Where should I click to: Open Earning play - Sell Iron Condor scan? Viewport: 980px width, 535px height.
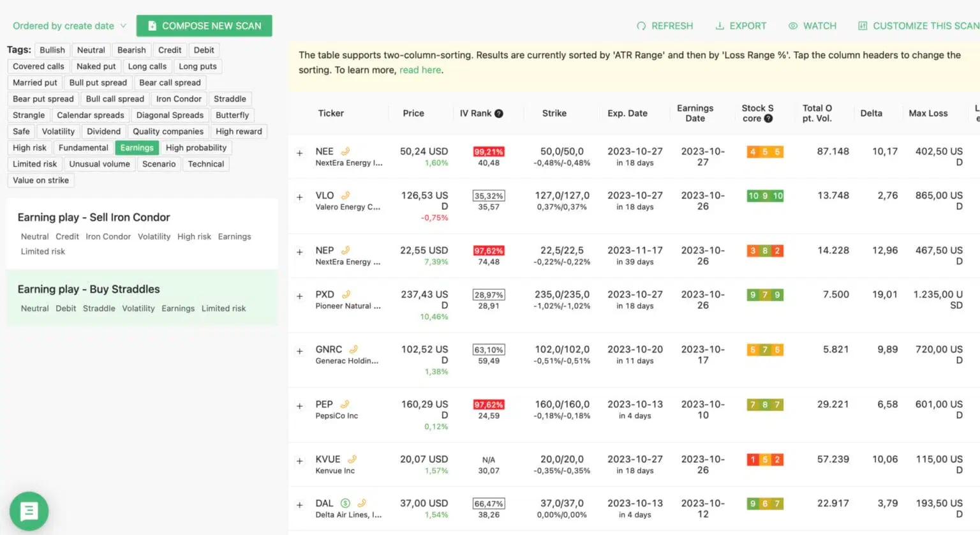point(142,234)
